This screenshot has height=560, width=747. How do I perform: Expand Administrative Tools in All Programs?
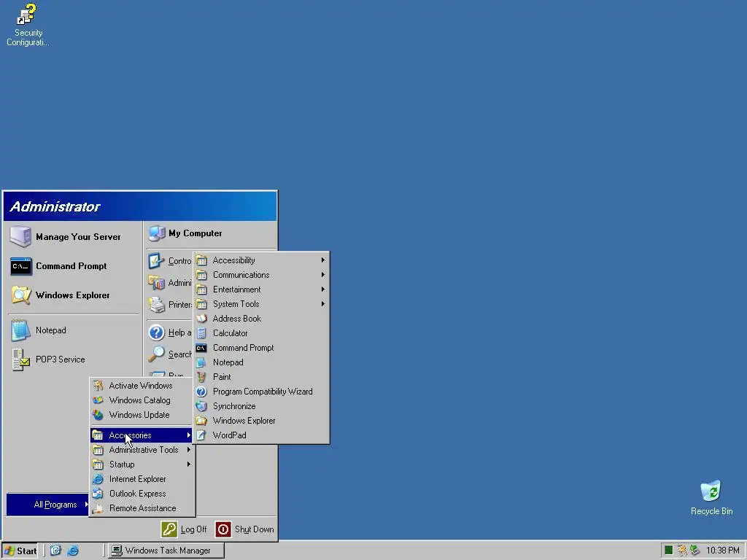click(142, 450)
